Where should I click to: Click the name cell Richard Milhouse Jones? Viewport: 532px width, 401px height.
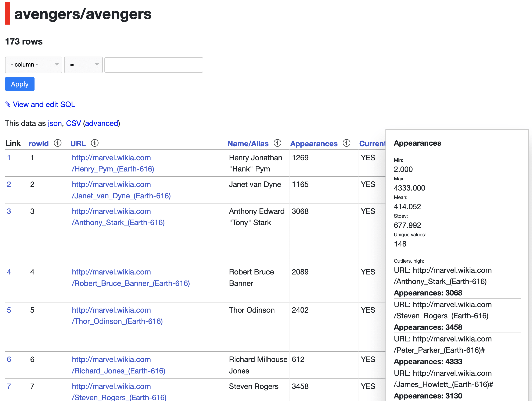point(258,365)
